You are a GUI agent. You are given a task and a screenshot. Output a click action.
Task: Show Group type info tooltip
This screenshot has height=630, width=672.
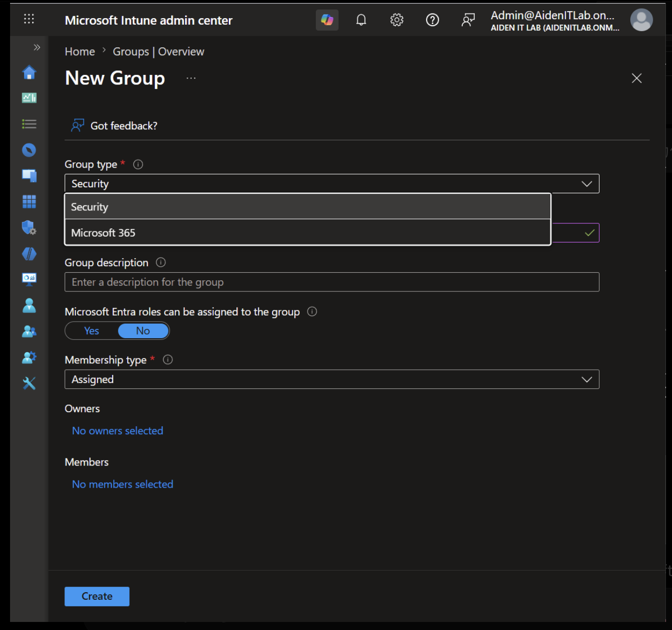[x=138, y=165]
